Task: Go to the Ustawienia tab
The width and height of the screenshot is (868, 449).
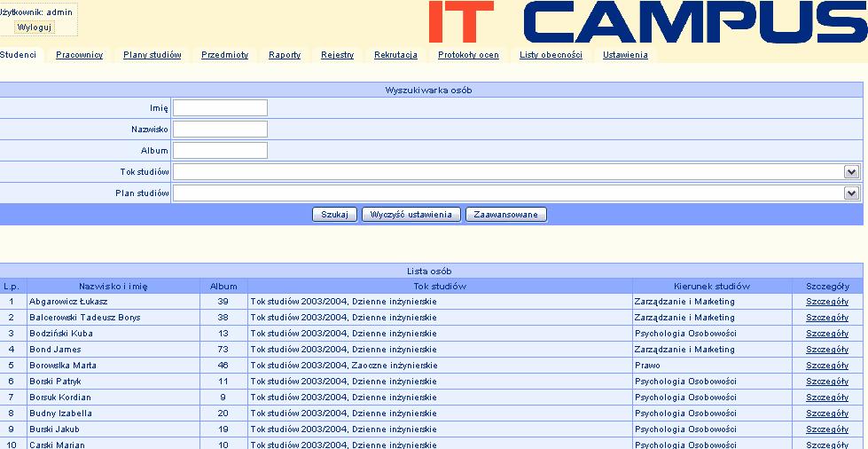Action: coord(625,55)
